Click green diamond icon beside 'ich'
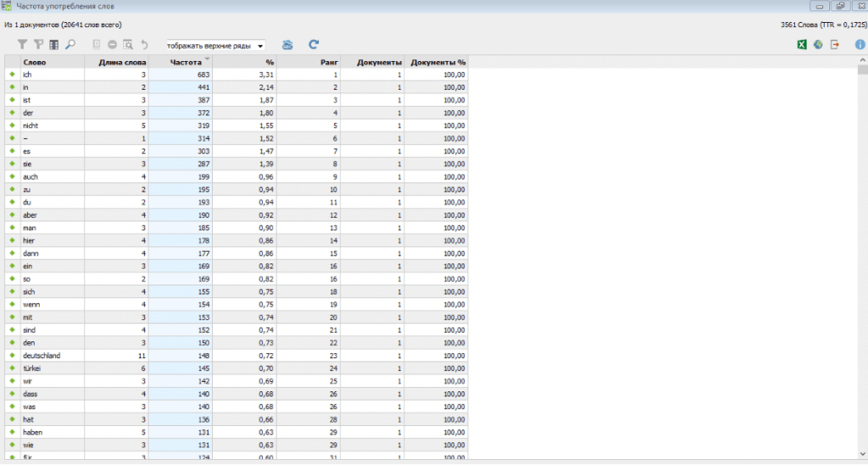The height and width of the screenshot is (465, 868). coord(12,74)
